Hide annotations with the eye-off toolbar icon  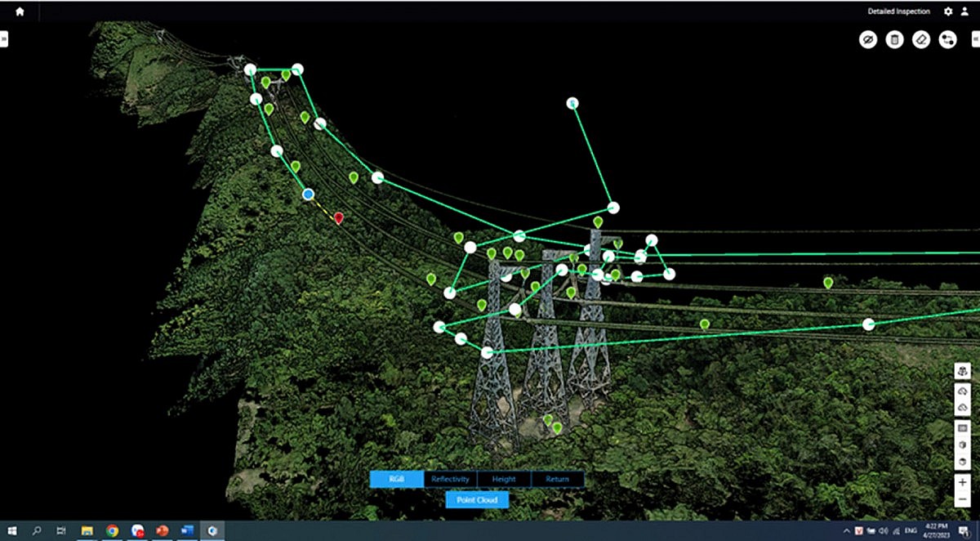[868, 39]
